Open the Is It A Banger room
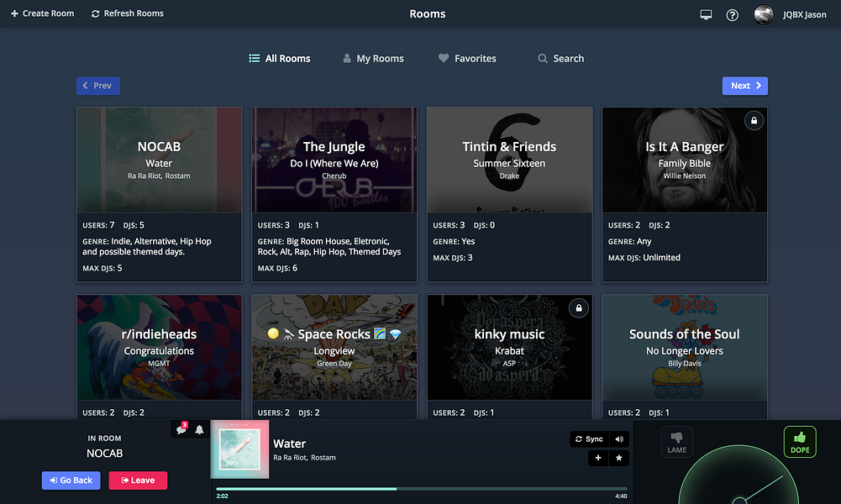This screenshot has width=841, height=504. click(x=685, y=194)
